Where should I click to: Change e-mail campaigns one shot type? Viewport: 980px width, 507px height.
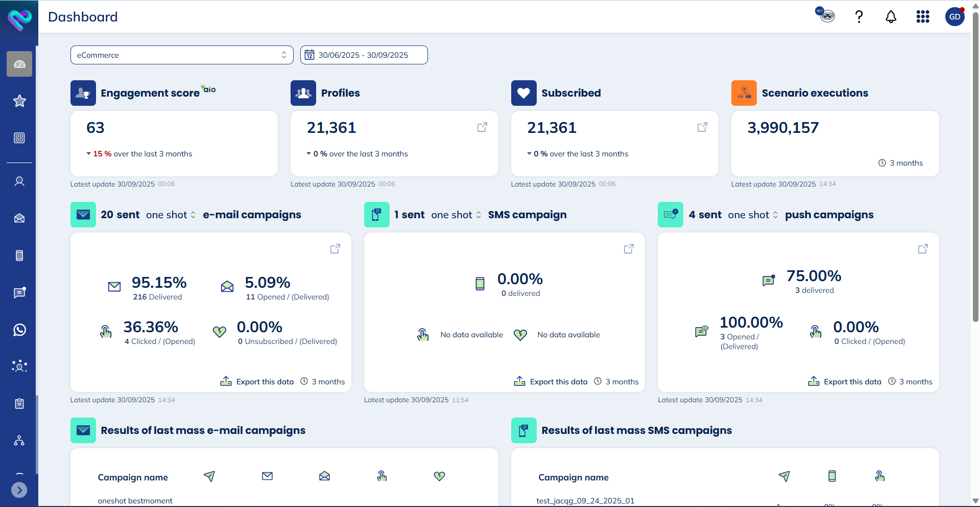pyautogui.click(x=171, y=215)
